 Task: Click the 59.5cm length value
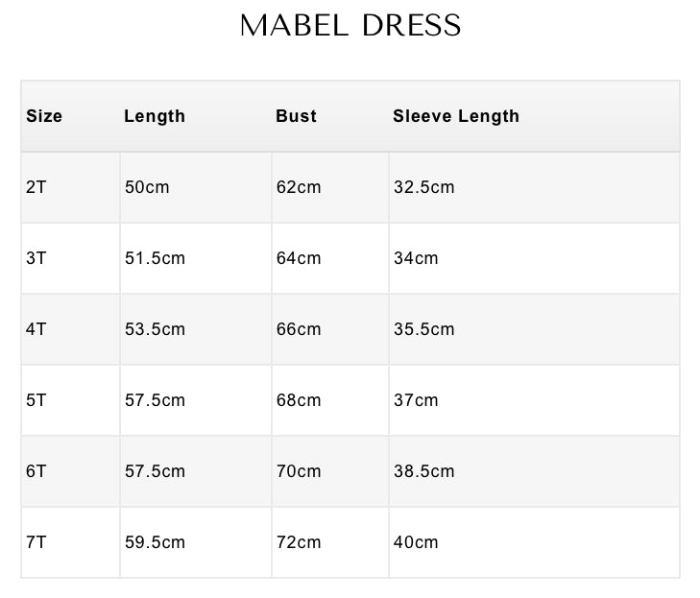pyautogui.click(x=155, y=542)
